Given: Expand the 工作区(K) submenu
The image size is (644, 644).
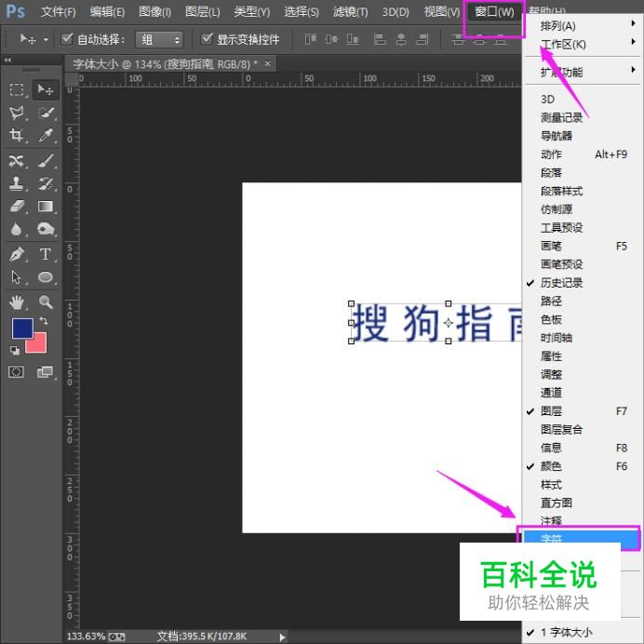Looking at the screenshot, I should [x=581, y=44].
